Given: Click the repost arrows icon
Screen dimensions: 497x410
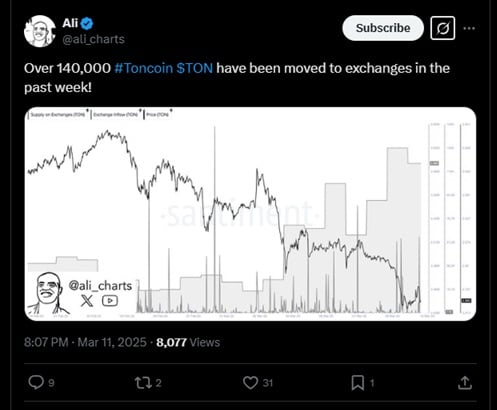Looking at the screenshot, I should click(143, 383).
